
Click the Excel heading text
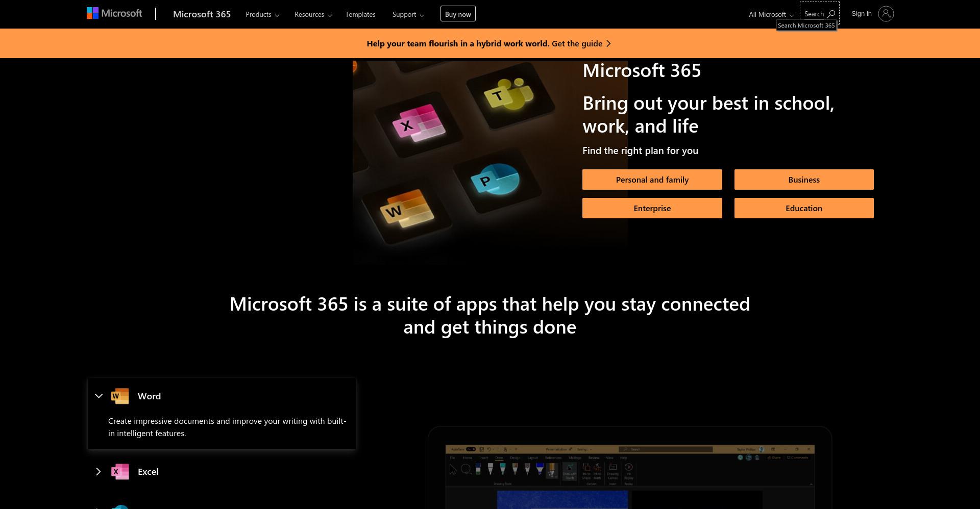pos(148,472)
